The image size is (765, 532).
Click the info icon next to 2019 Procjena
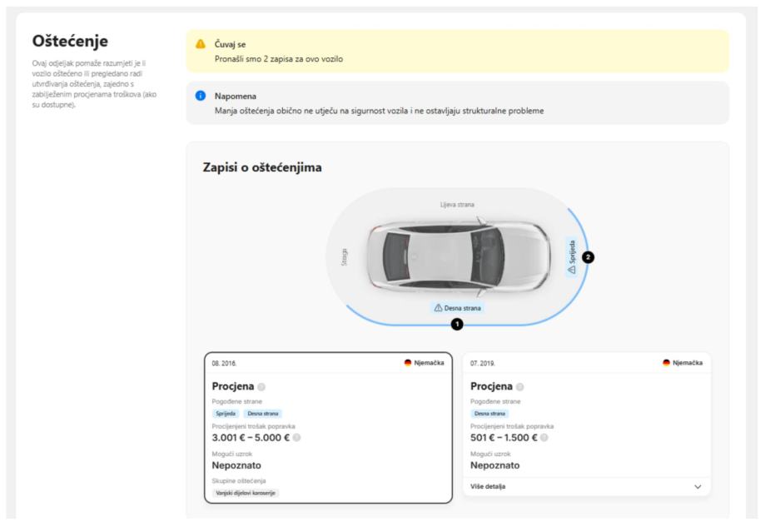(x=520, y=387)
